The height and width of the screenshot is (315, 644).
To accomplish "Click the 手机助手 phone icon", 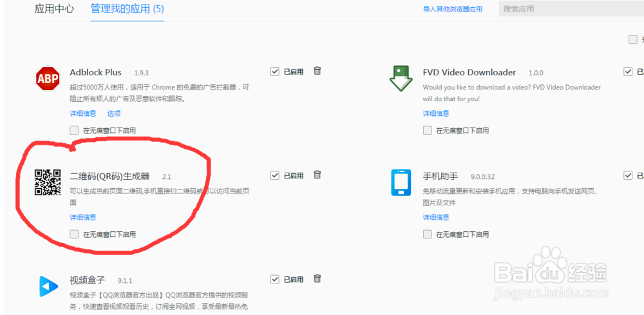I will coord(401,182).
